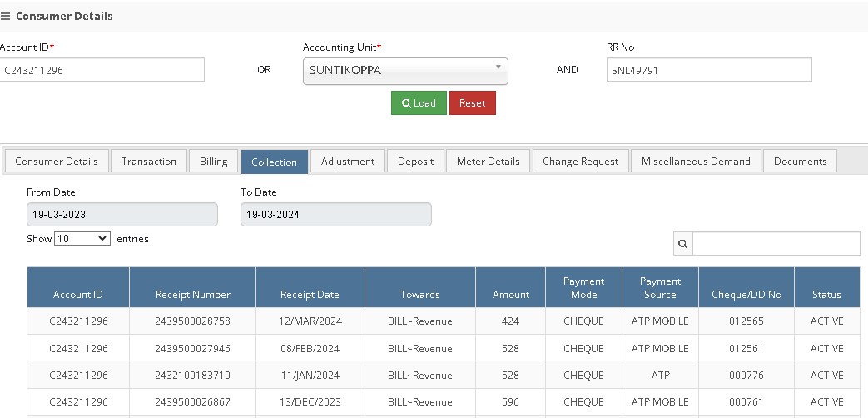Screen dimensions: 868x418
Task: Focus the Account ID input field
Action: (x=102, y=70)
